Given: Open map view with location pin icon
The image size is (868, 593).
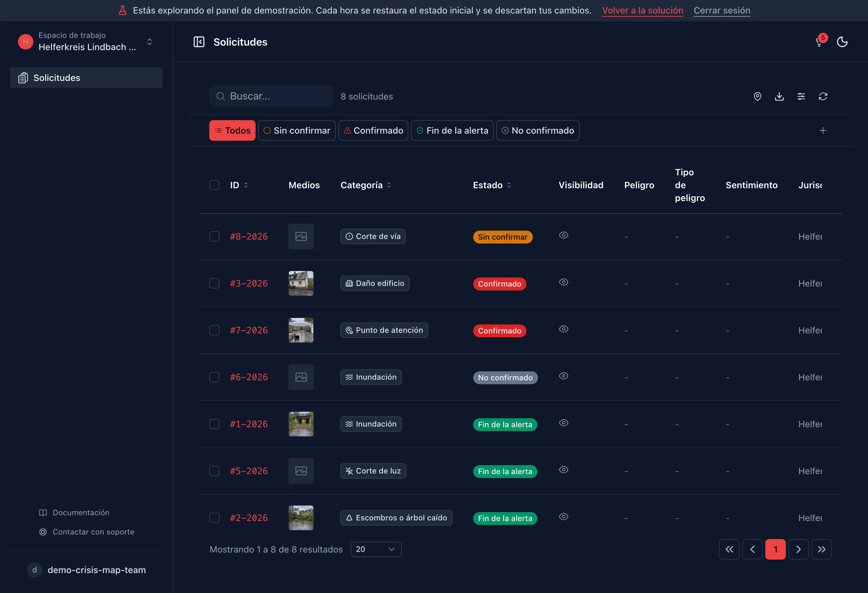Looking at the screenshot, I should (x=758, y=96).
